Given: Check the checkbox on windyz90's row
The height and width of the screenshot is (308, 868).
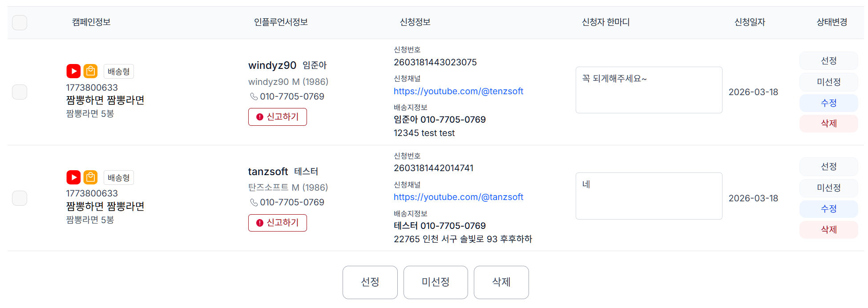Looking at the screenshot, I should click(x=20, y=92).
